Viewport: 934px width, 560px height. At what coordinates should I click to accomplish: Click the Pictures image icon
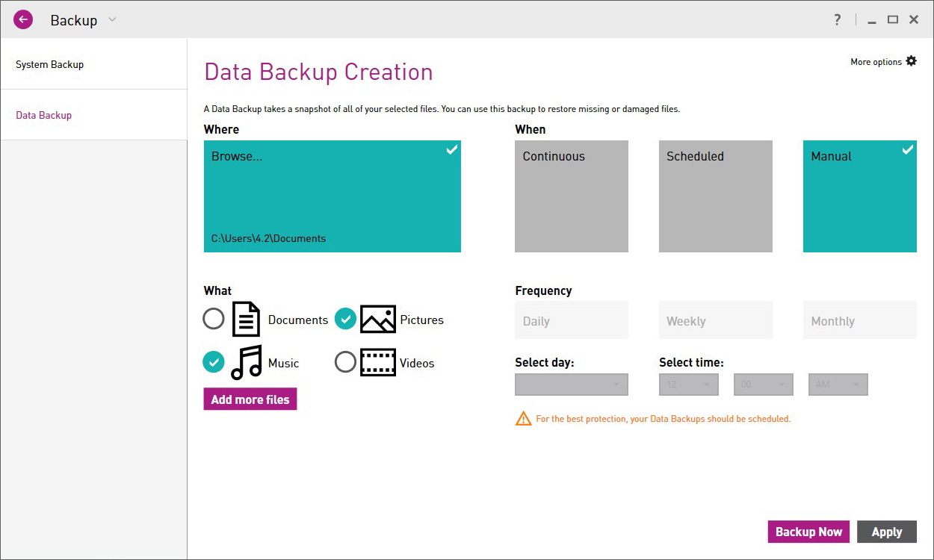tap(378, 320)
